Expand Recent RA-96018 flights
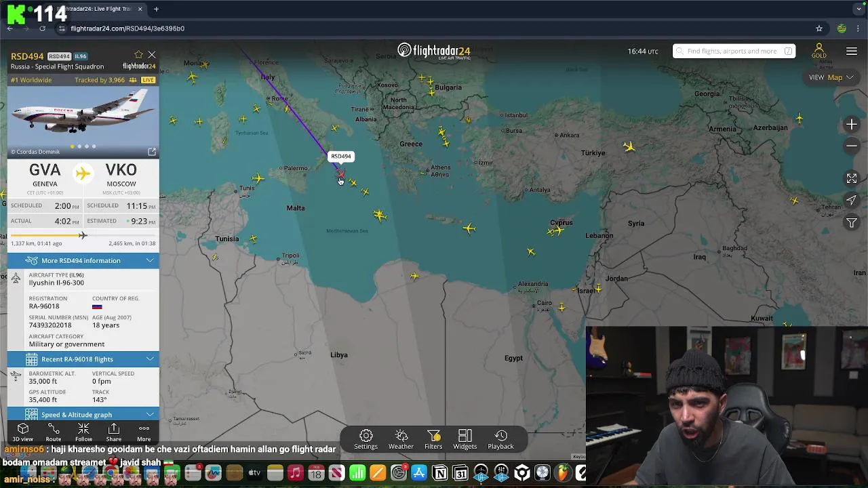This screenshot has width=868, height=488. (x=83, y=359)
